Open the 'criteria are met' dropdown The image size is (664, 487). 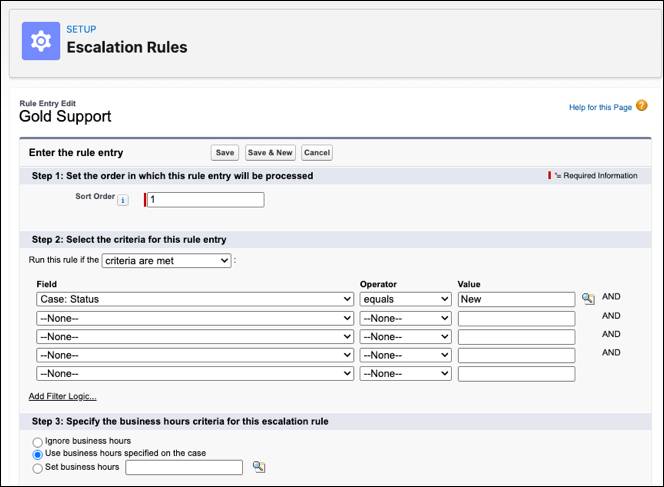[x=166, y=260]
